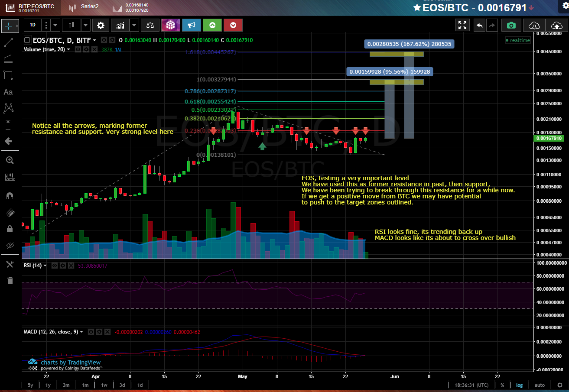Screen dimensions: 569x392
Task: Open the RSI (14) indicator dropdown
Action: pyautogui.click(x=46, y=266)
